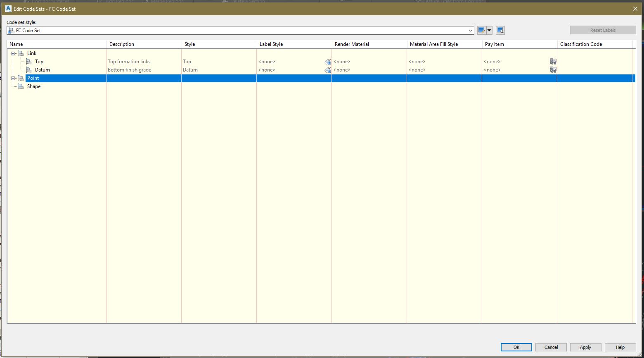
Task: Click the edit code set style icon
Action: [x=481, y=30]
